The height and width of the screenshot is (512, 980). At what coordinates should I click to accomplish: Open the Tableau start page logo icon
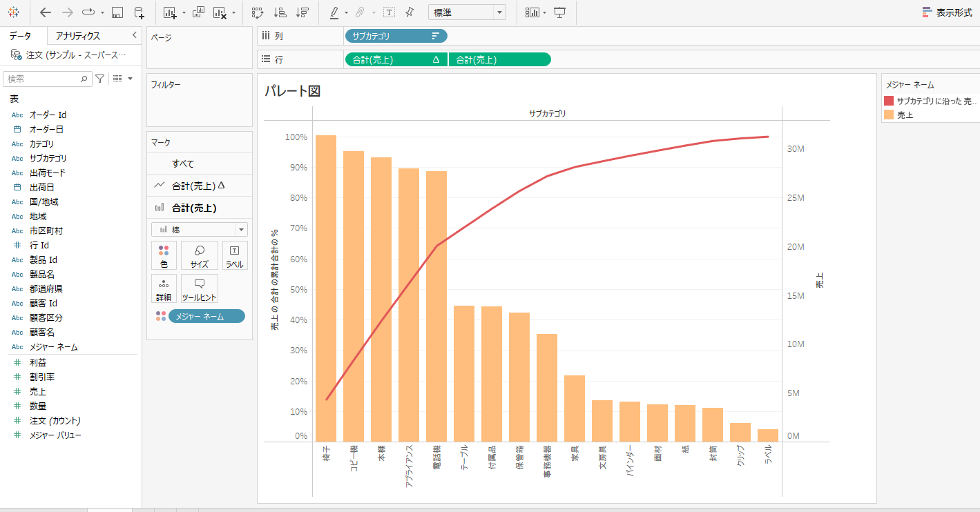click(x=13, y=12)
